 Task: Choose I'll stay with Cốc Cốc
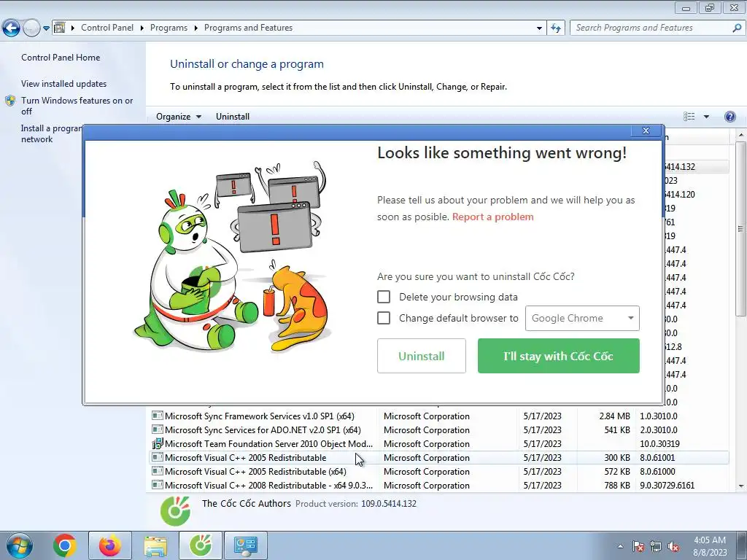pos(558,356)
